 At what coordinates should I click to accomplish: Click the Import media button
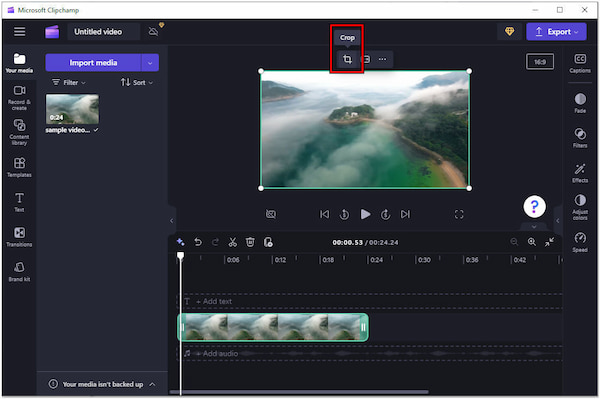pos(93,62)
